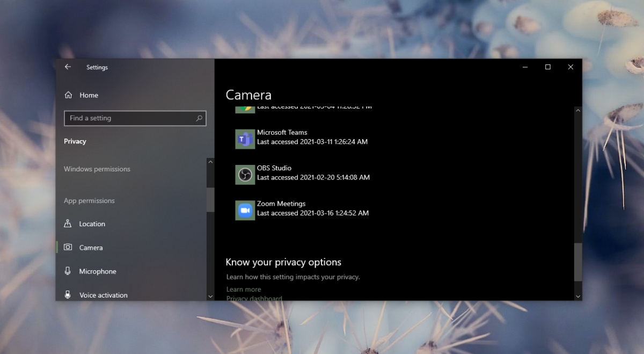Click the search magnifier icon
The image size is (644, 354).
point(199,118)
